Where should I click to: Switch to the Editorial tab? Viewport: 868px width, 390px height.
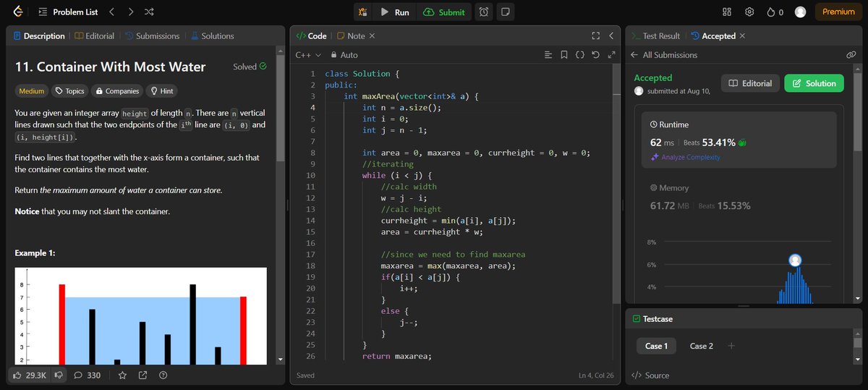(x=94, y=35)
